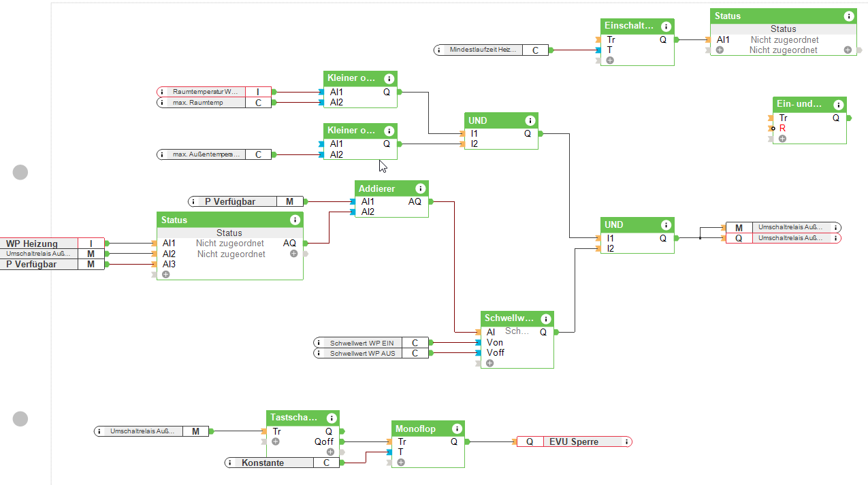Screen dimensions: 868x485
Task: Open info icon on Tastscha... block
Action: [x=331, y=418]
